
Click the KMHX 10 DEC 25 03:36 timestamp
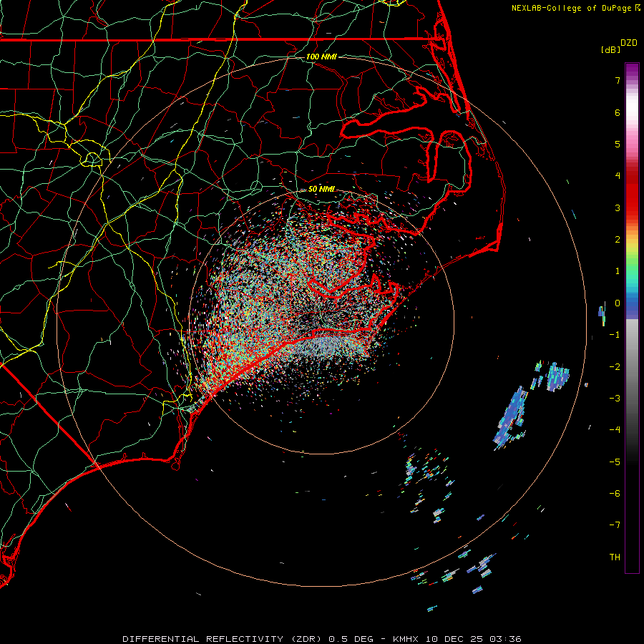tap(457, 639)
